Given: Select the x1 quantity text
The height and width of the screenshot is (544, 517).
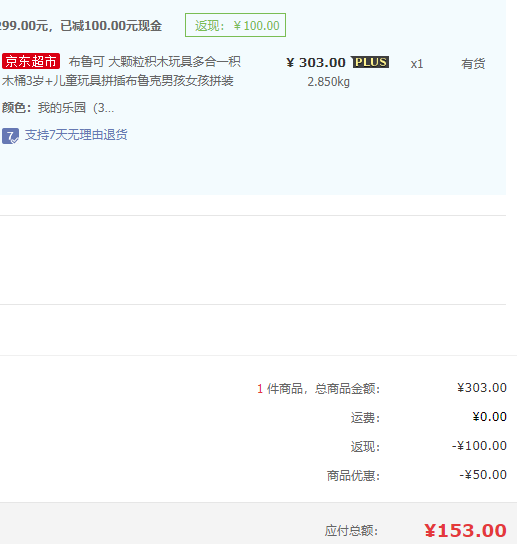Looking at the screenshot, I should click(x=417, y=64).
